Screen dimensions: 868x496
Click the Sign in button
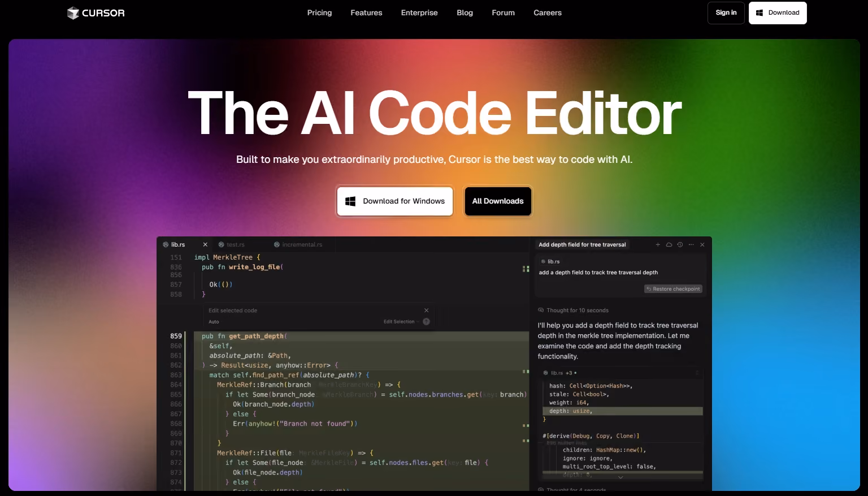726,13
